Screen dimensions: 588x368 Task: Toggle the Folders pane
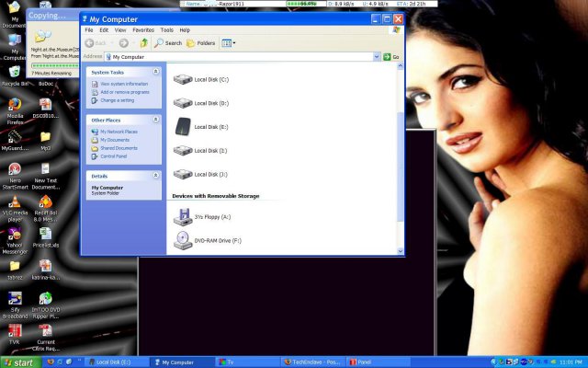(x=201, y=43)
